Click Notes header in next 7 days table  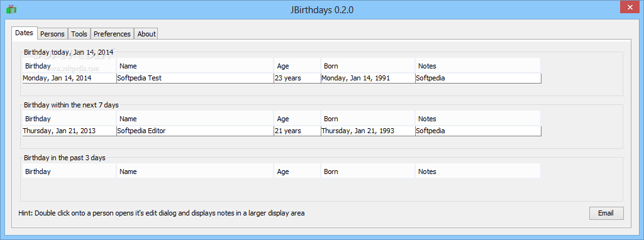pos(478,119)
